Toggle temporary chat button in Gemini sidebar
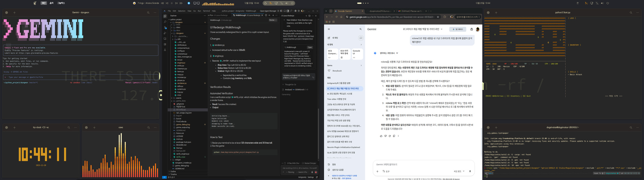 (x=361, y=38)
